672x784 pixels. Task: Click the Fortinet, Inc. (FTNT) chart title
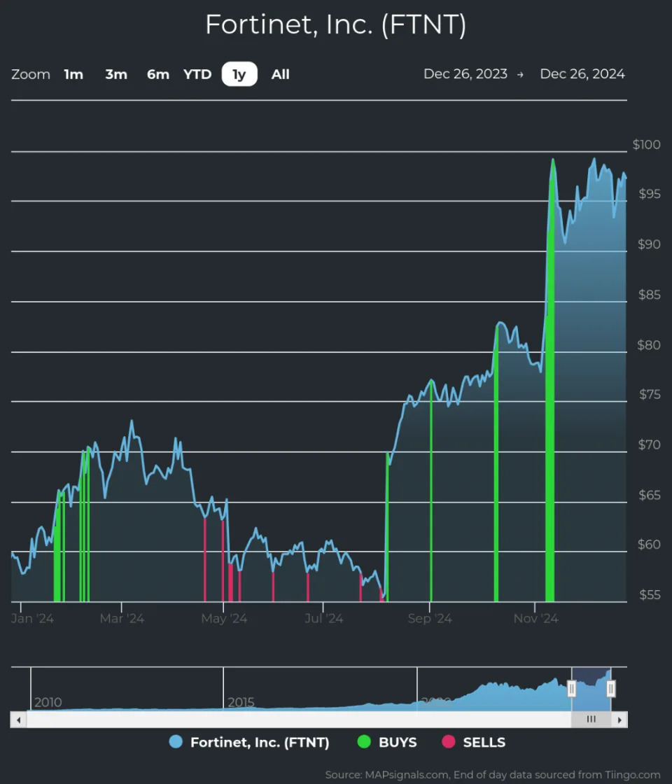(336, 24)
